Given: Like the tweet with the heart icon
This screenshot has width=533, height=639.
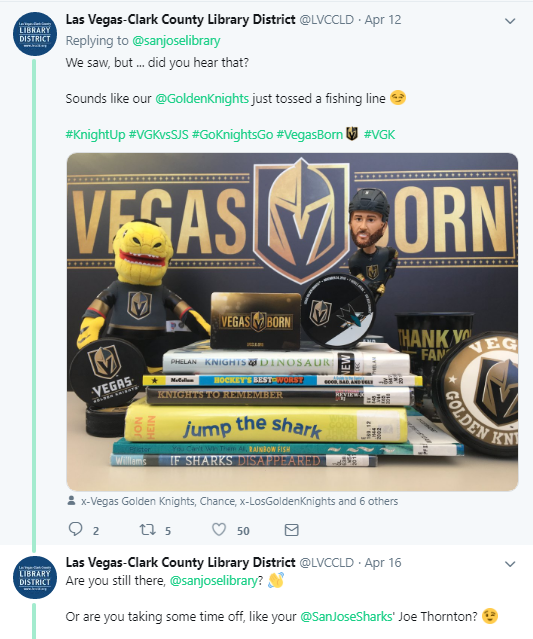Looking at the screenshot, I should click(x=219, y=529).
